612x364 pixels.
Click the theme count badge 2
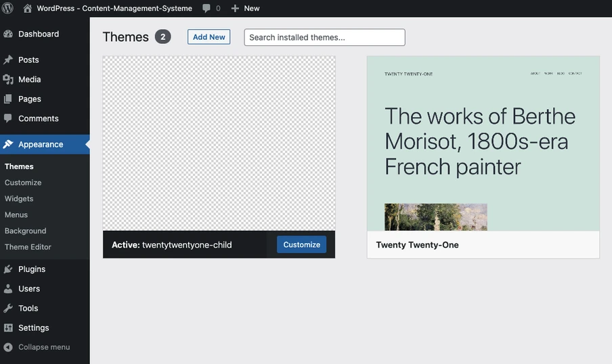[x=162, y=37]
